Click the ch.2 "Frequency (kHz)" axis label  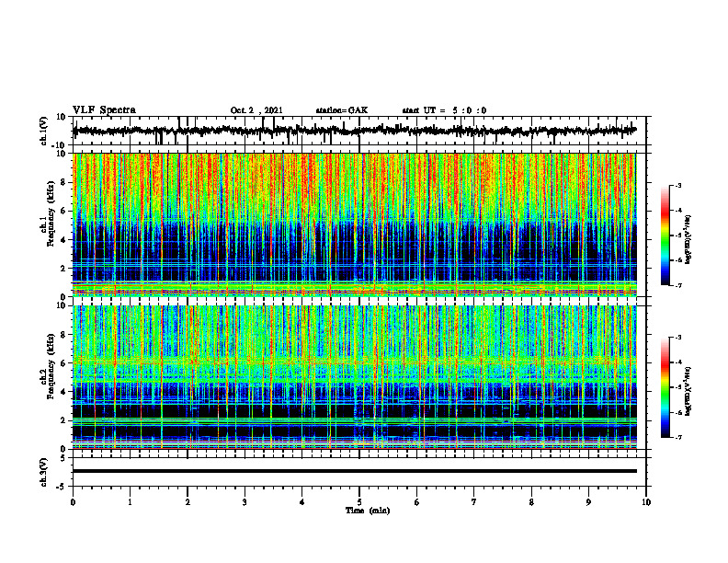(x=51, y=366)
